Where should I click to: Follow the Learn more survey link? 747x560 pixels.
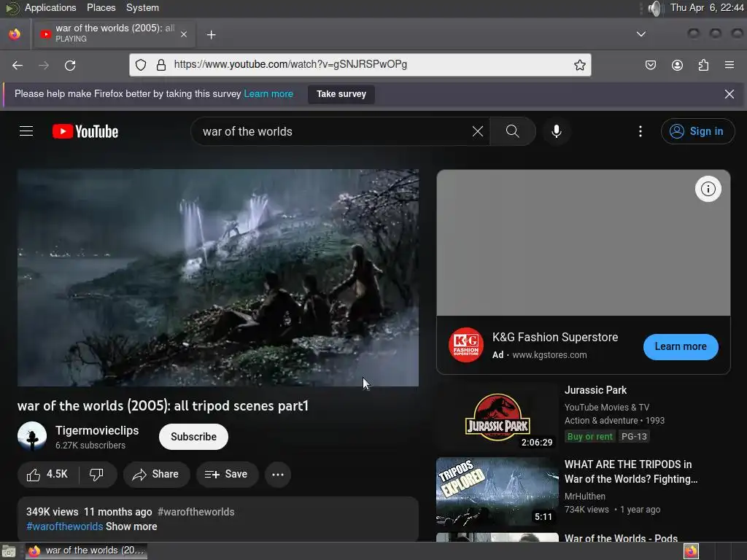[x=268, y=94]
